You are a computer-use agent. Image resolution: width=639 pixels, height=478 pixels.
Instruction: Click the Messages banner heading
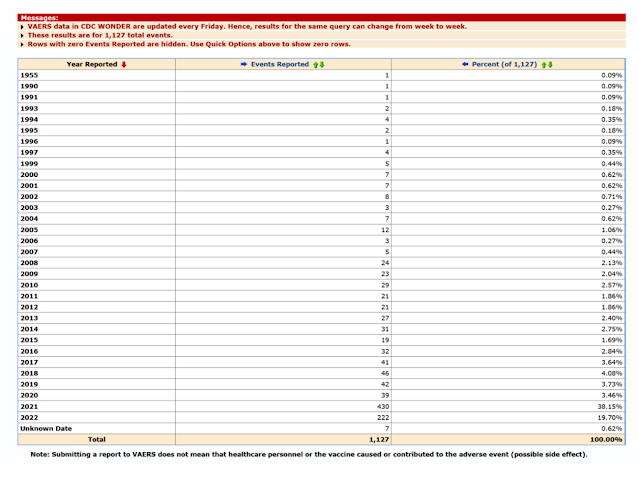click(40, 18)
